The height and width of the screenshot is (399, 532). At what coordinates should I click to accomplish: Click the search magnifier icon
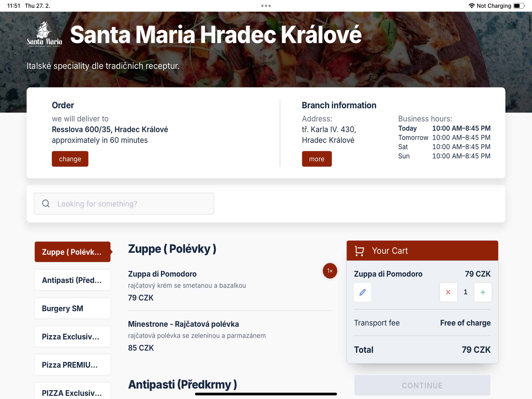click(46, 204)
